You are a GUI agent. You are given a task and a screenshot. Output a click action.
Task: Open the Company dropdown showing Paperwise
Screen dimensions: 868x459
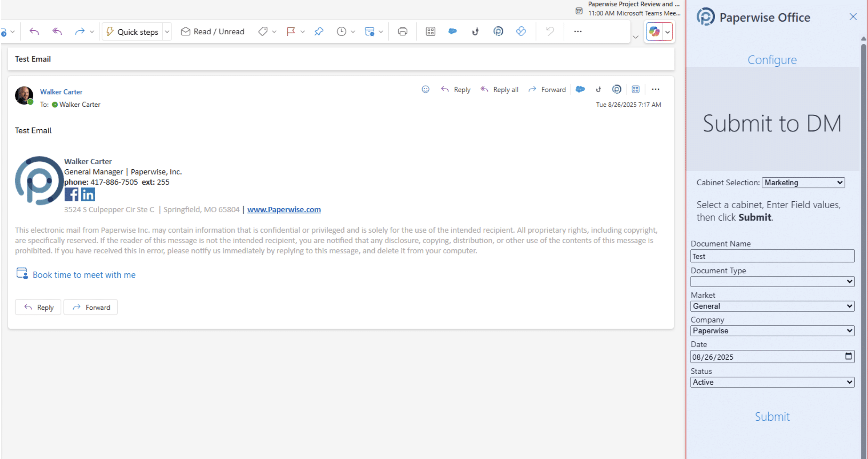(772, 331)
